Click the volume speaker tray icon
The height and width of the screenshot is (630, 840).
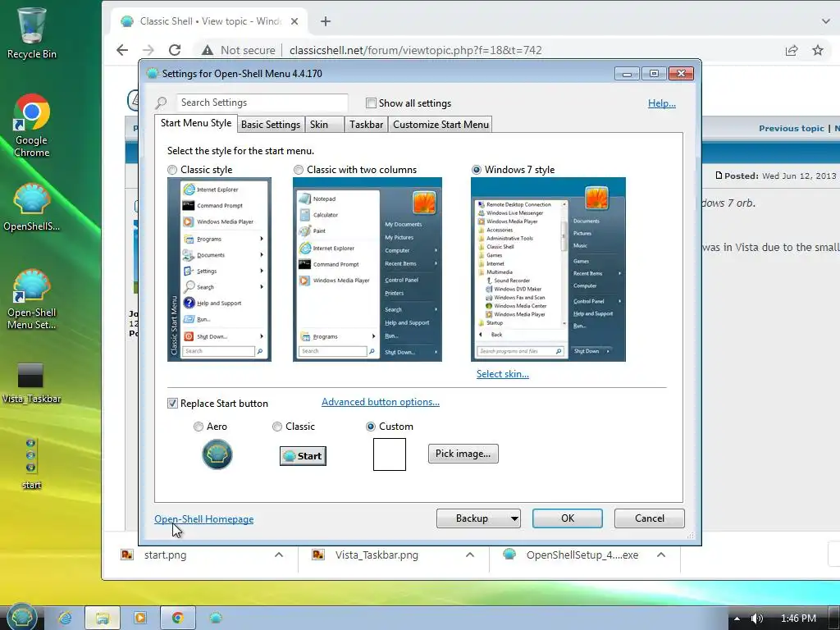click(x=756, y=619)
